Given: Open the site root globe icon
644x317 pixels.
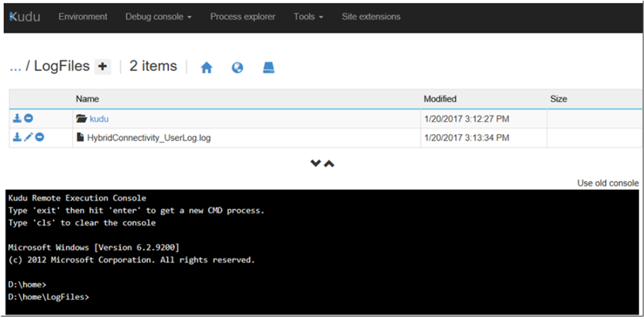Looking at the screenshot, I should point(237,67).
